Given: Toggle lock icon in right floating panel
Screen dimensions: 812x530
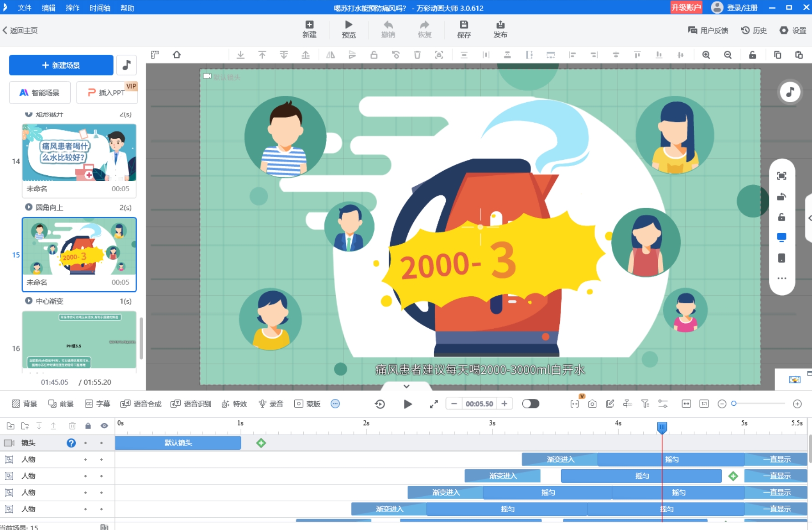Looking at the screenshot, I should [x=781, y=217].
